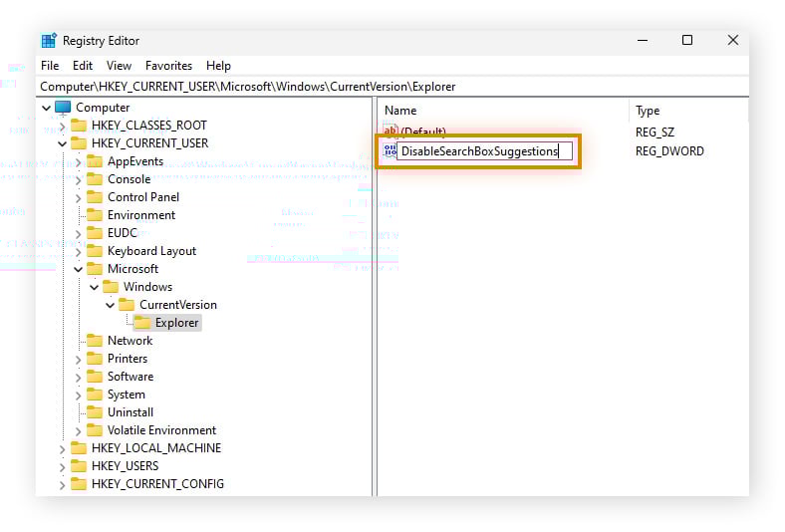Click the Microsoft folder icon
Viewport: 785px width, 532px height.
tap(95, 269)
